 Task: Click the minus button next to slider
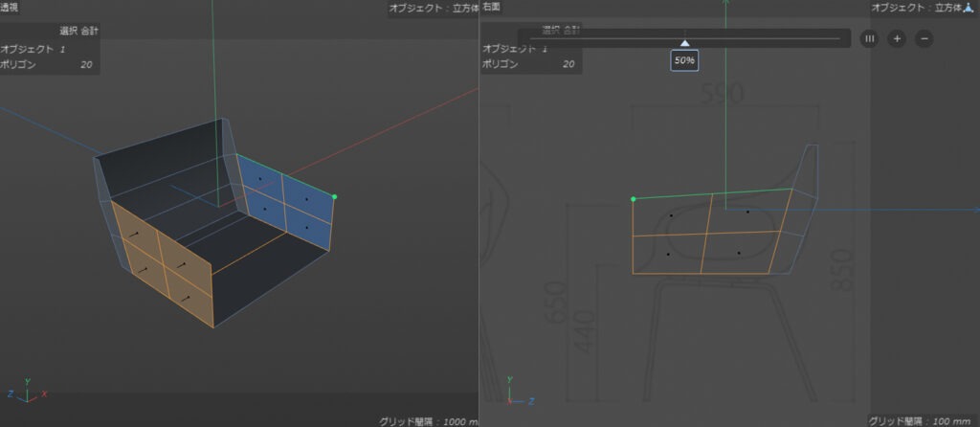[924, 38]
